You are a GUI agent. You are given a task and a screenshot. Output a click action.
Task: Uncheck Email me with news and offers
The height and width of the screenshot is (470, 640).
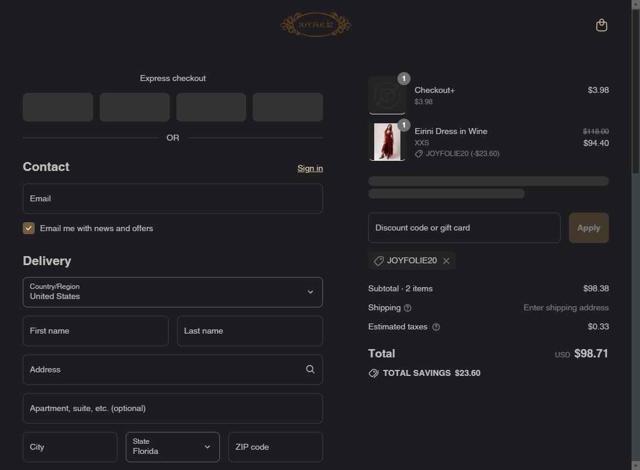[x=29, y=228]
